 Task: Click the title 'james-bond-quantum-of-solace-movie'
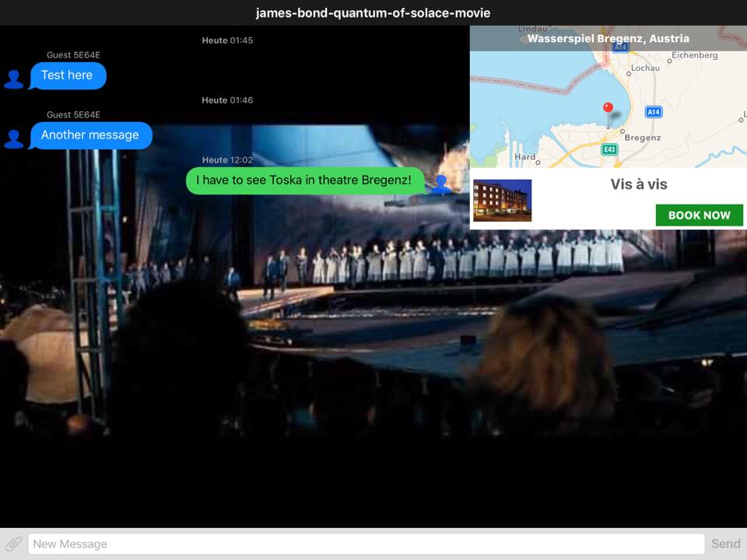click(x=373, y=13)
